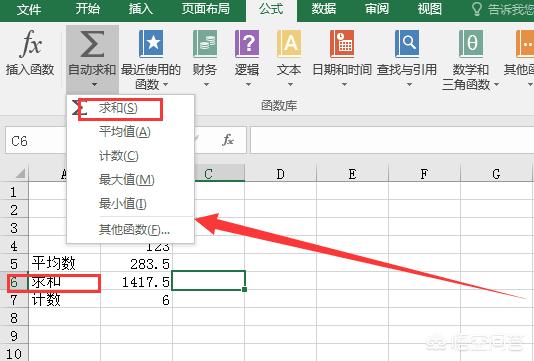
Task: Switch to the Insert (插入) tab
Action: pyautogui.click(x=140, y=9)
